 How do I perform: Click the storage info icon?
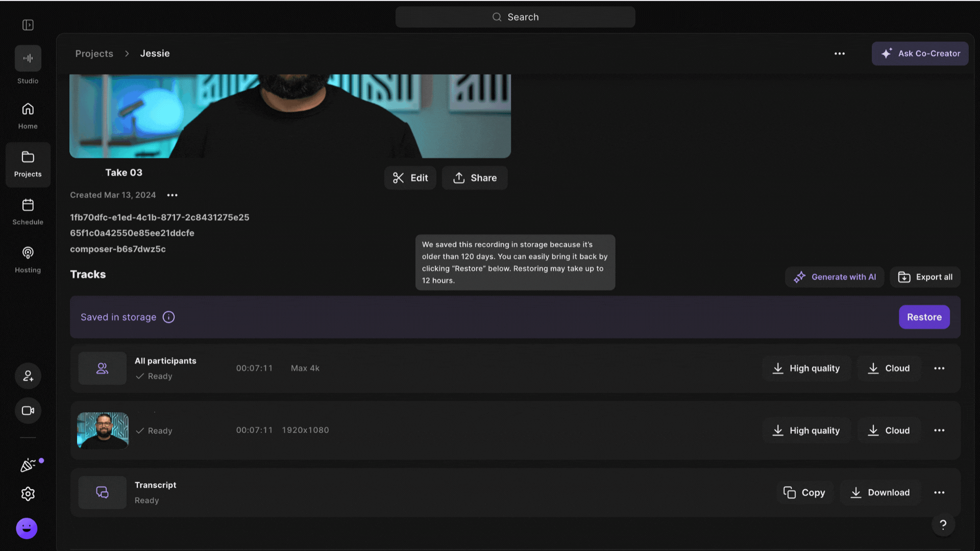(x=168, y=317)
